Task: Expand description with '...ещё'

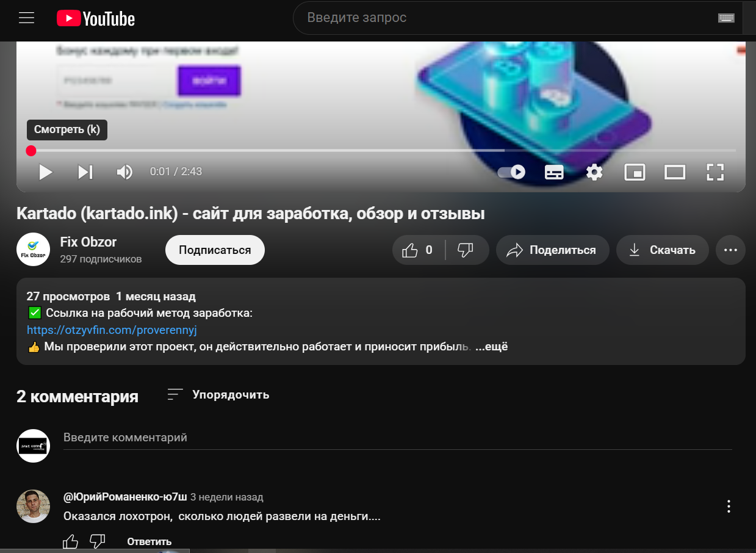Action: tap(492, 347)
